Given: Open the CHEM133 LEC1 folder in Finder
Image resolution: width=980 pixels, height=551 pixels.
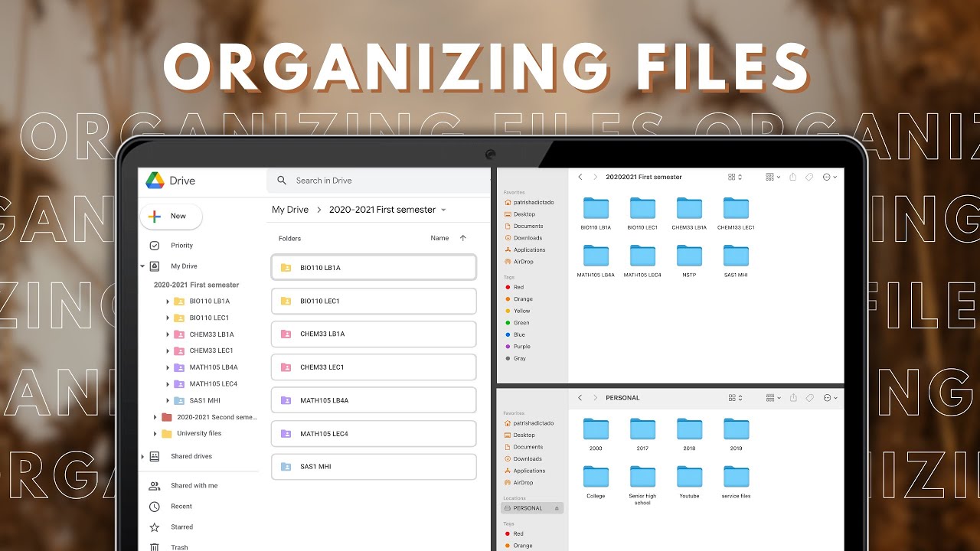Looking at the screenshot, I should (x=736, y=214).
